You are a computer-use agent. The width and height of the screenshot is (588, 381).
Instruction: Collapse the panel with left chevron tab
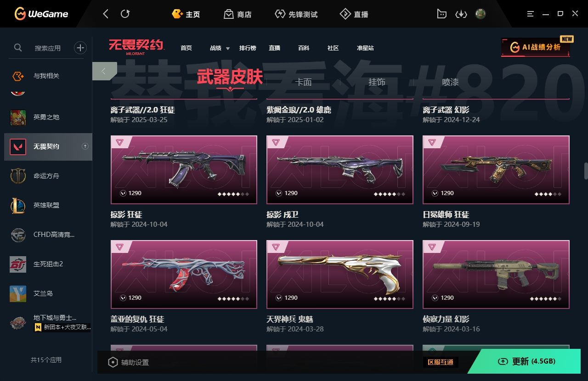click(x=104, y=71)
